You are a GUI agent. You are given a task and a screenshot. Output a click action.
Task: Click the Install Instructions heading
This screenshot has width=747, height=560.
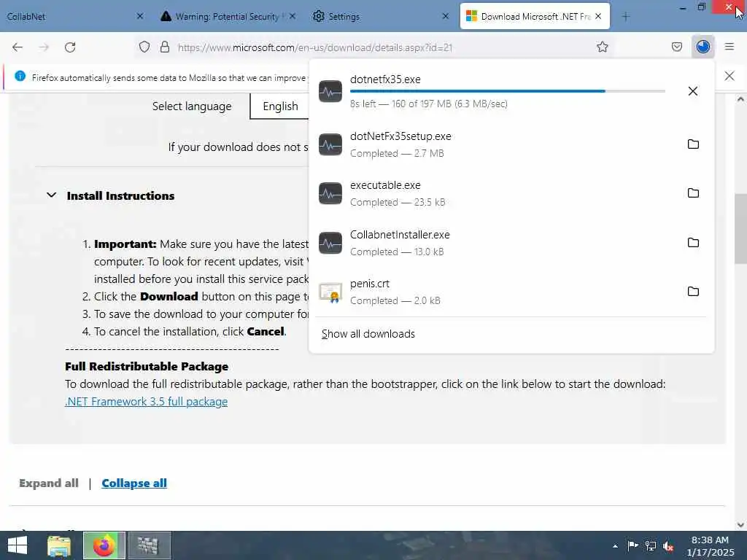tap(120, 195)
